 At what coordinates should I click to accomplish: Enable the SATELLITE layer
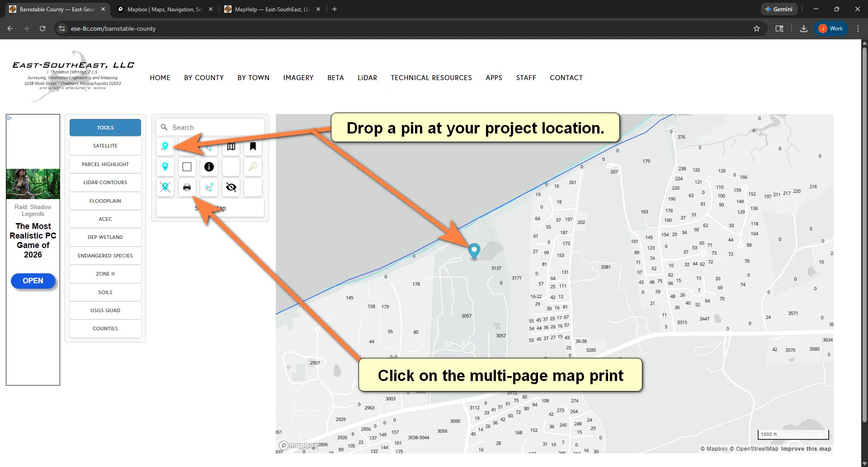pyautogui.click(x=105, y=145)
